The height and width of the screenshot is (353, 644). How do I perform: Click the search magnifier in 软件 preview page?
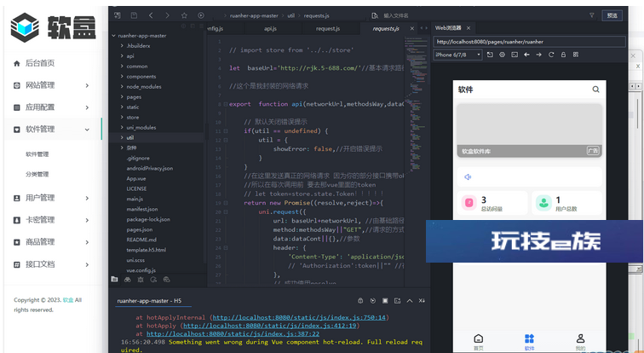pos(595,90)
